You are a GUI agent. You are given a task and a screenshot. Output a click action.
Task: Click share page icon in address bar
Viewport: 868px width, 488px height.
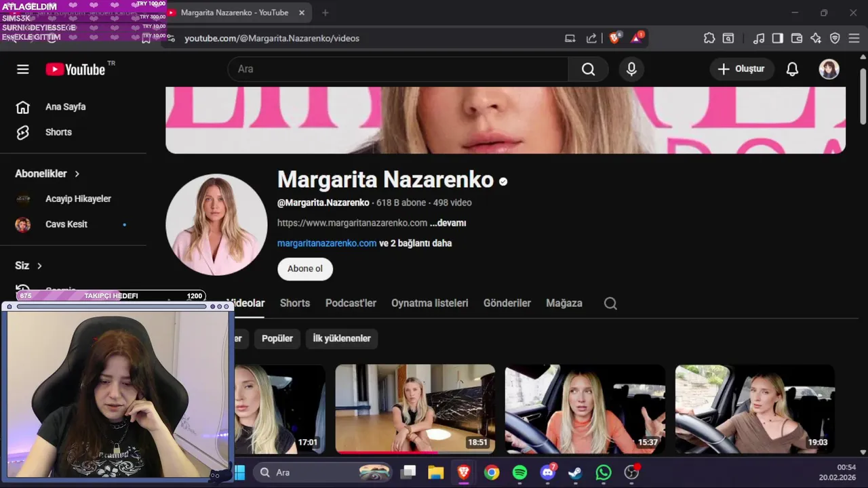[591, 38]
